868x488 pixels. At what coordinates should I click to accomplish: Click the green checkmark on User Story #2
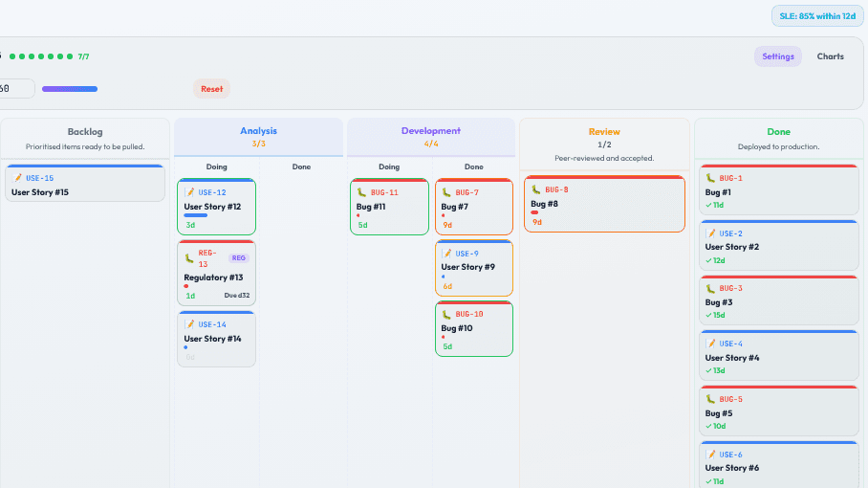(708, 260)
